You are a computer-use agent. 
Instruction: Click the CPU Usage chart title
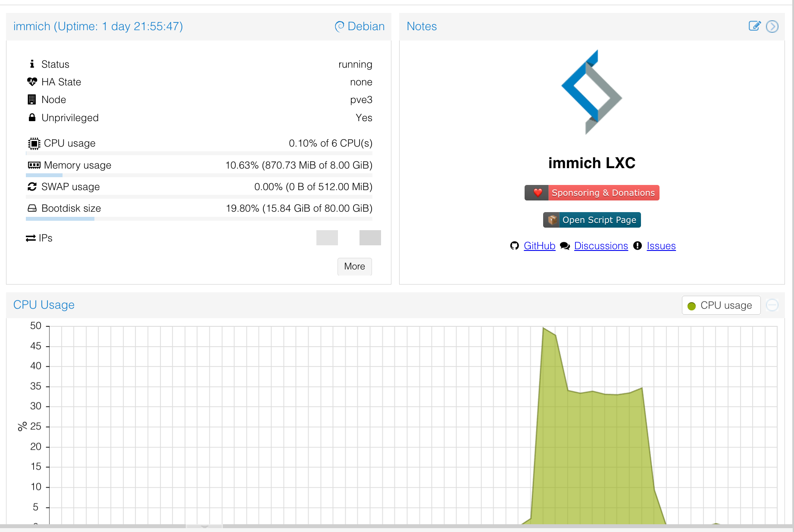point(44,305)
